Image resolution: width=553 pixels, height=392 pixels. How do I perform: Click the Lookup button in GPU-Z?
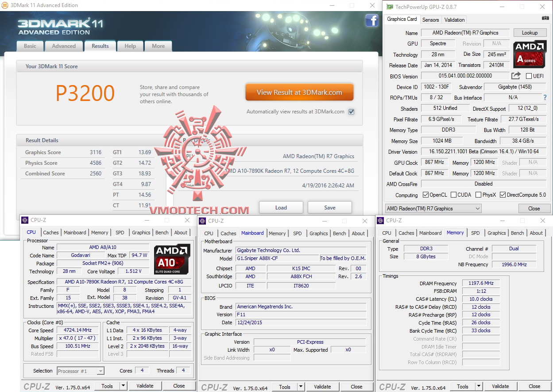(x=530, y=33)
